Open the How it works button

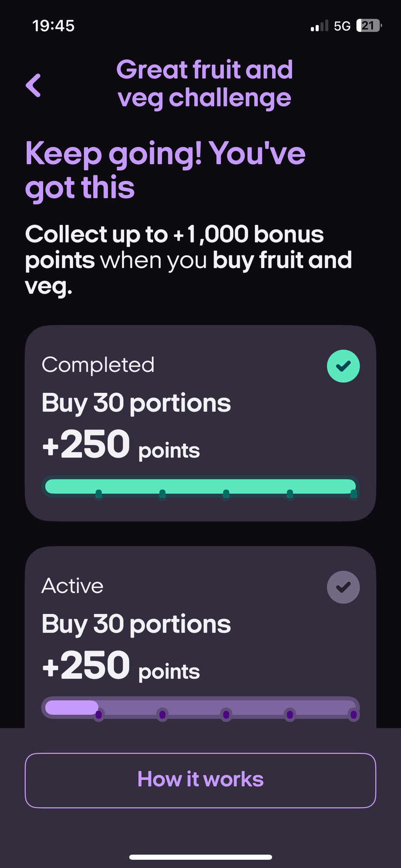(200, 780)
